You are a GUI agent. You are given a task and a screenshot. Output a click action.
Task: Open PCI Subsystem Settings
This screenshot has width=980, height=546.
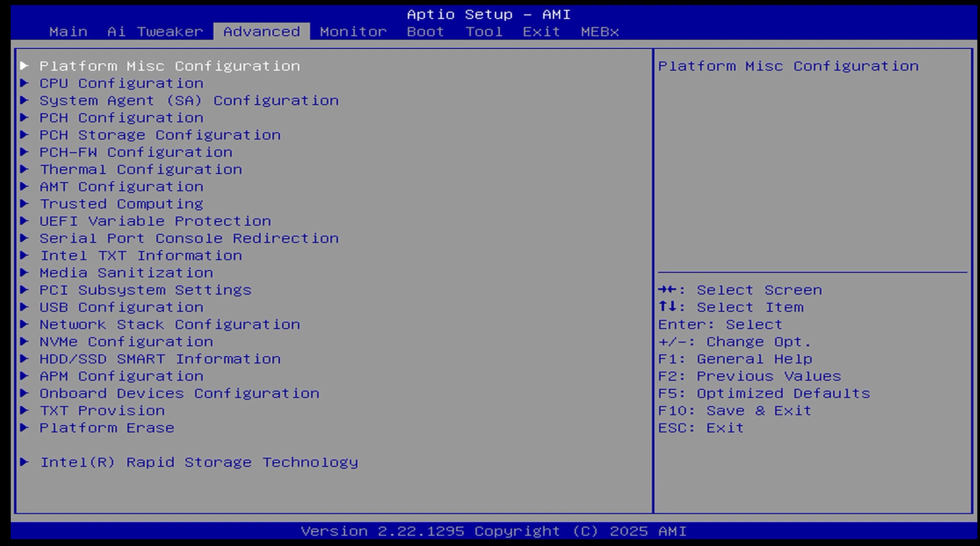coord(145,290)
